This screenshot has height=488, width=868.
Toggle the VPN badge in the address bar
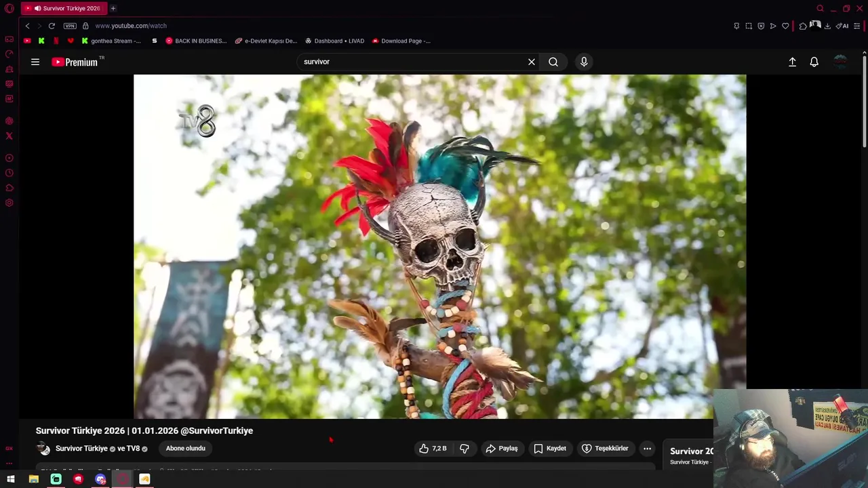(x=70, y=26)
